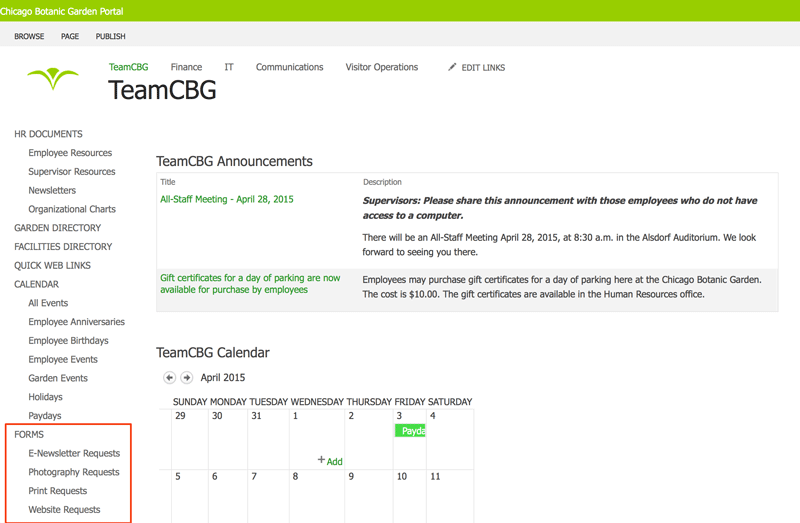Open the PUBLISH ribbon tab
This screenshot has width=800, height=523.
click(110, 36)
